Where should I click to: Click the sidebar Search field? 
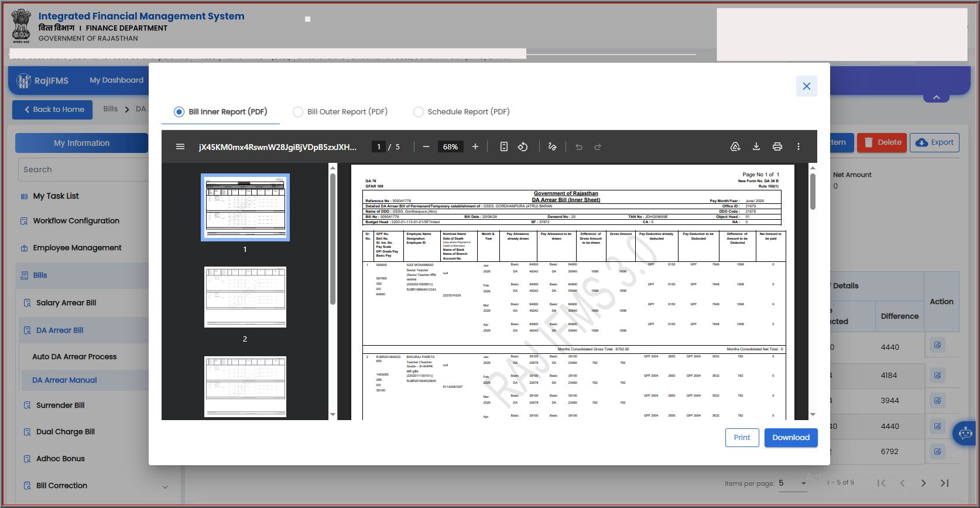point(83,169)
